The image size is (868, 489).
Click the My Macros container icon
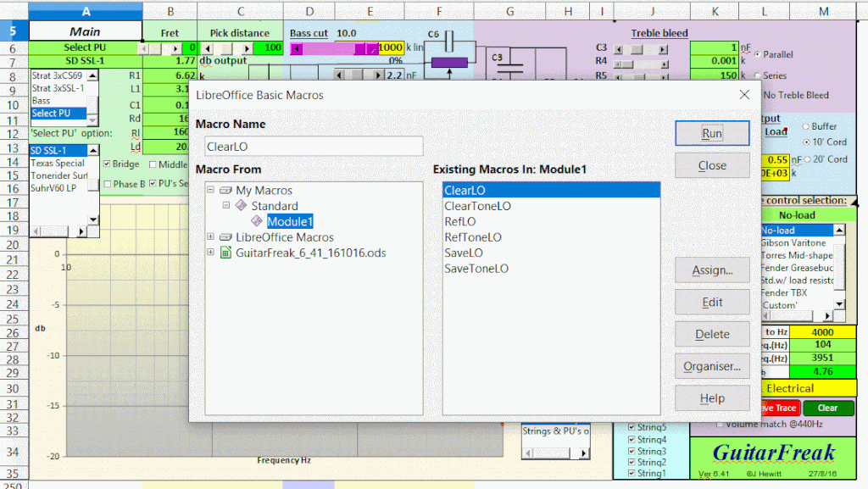[x=225, y=191]
